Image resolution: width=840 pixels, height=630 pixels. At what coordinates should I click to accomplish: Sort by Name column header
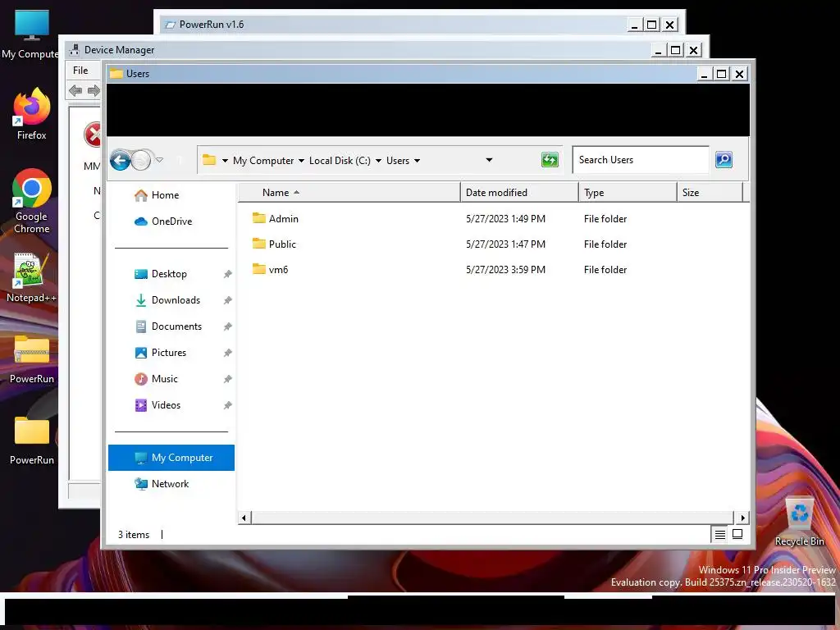349,192
